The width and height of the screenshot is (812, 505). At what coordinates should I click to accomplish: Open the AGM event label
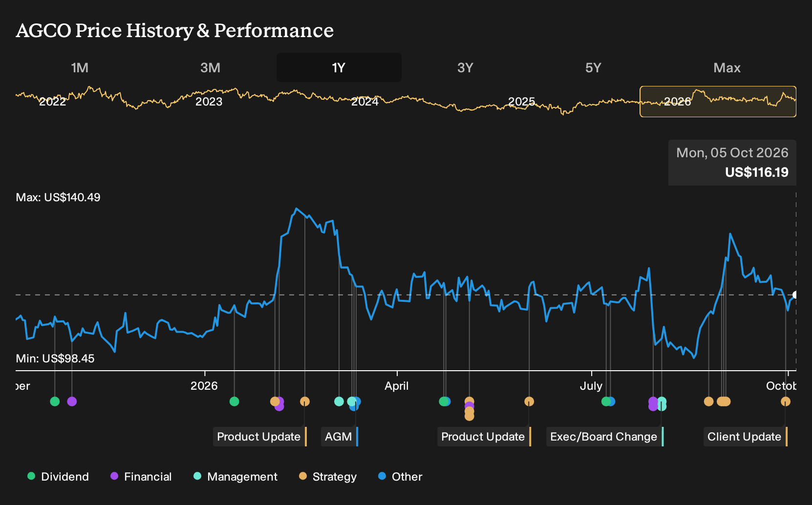pos(339,437)
